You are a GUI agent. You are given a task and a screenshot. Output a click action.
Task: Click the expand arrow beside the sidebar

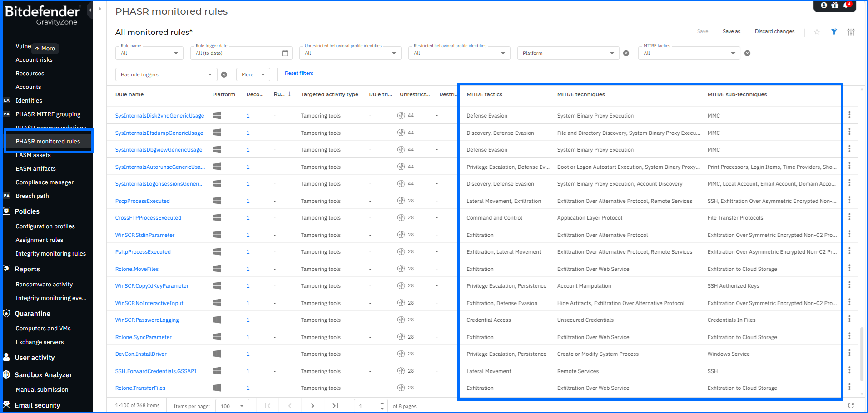click(x=99, y=9)
